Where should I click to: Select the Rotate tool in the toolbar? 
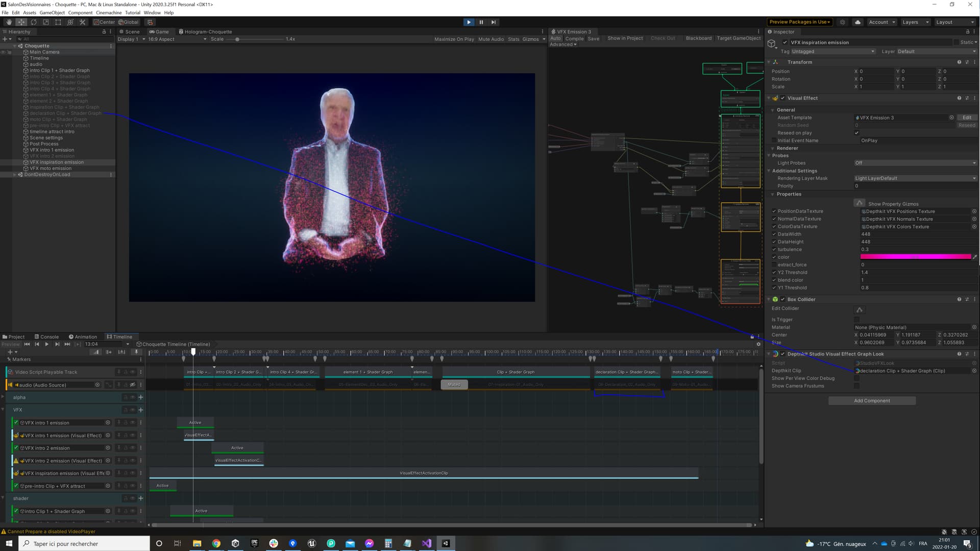[x=34, y=22]
